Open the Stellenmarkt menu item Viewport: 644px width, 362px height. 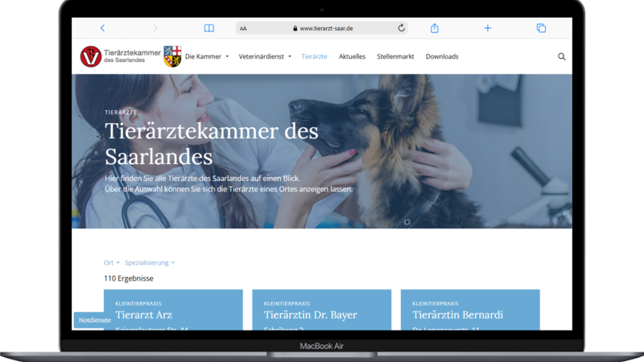(x=395, y=57)
